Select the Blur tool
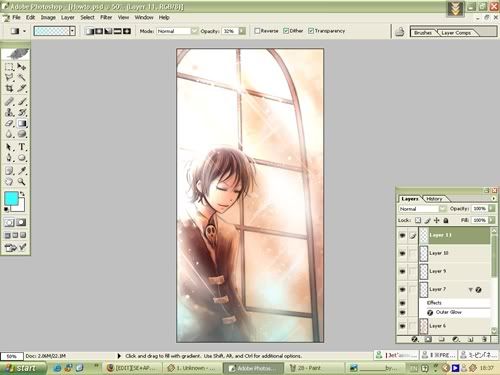The width and height of the screenshot is (500, 375). point(9,134)
